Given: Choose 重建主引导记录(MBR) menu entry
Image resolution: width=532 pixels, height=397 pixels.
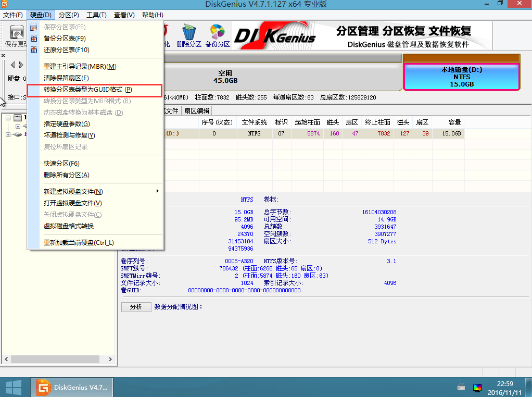Looking at the screenshot, I should [x=95, y=67].
